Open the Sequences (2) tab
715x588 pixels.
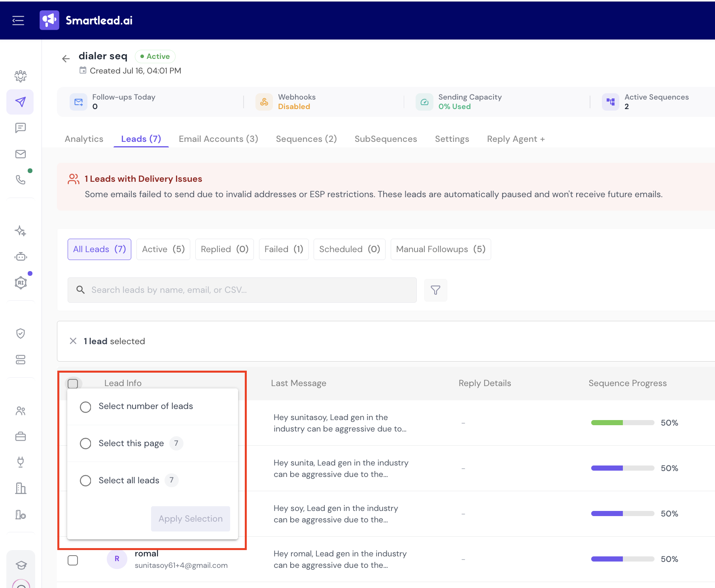pos(306,139)
